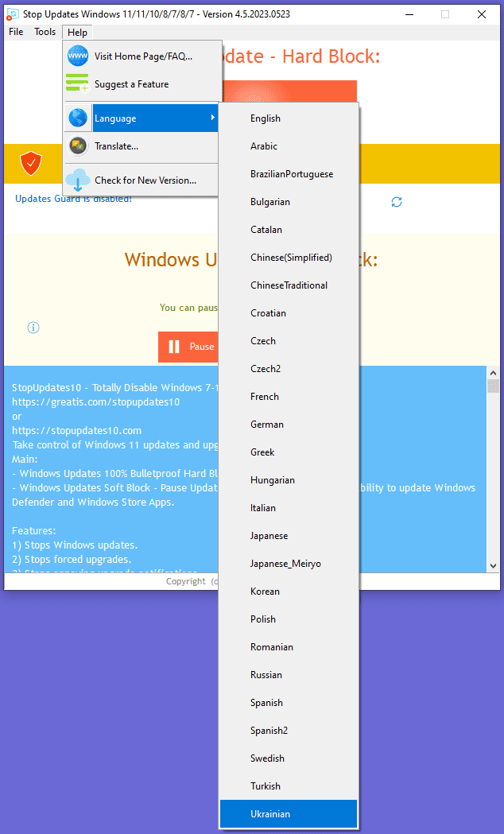Select BrazilianPortuguese language
Viewport: 504px width, 834px height.
point(289,174)
